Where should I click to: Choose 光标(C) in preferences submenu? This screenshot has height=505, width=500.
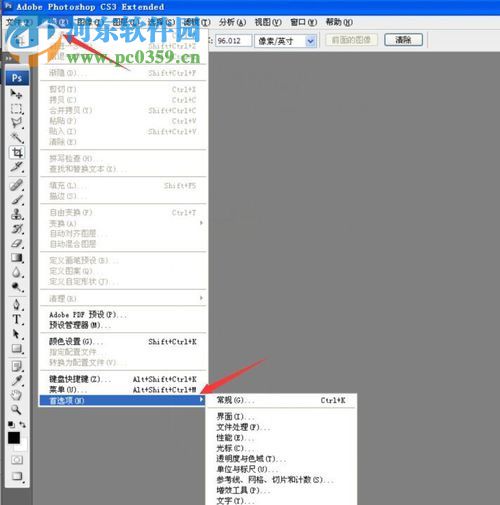tap(281, 448)
